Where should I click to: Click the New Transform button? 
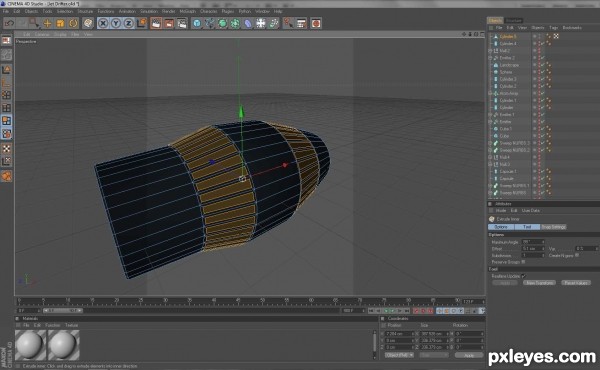click(x=539, y=283)
